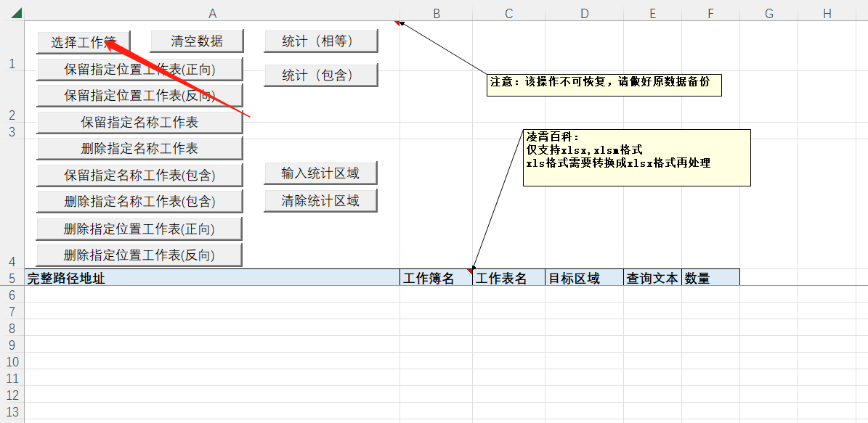Select row 2 header

pos(12,96)
